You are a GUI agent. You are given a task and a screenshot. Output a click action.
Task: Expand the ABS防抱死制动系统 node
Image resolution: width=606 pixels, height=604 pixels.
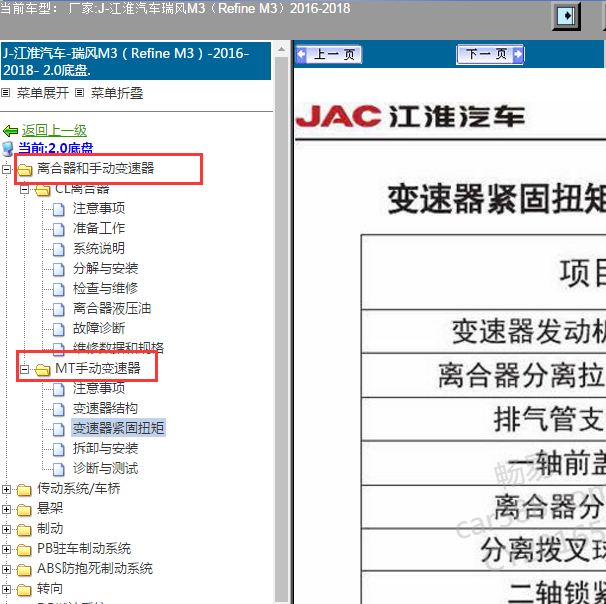(6, 570)
